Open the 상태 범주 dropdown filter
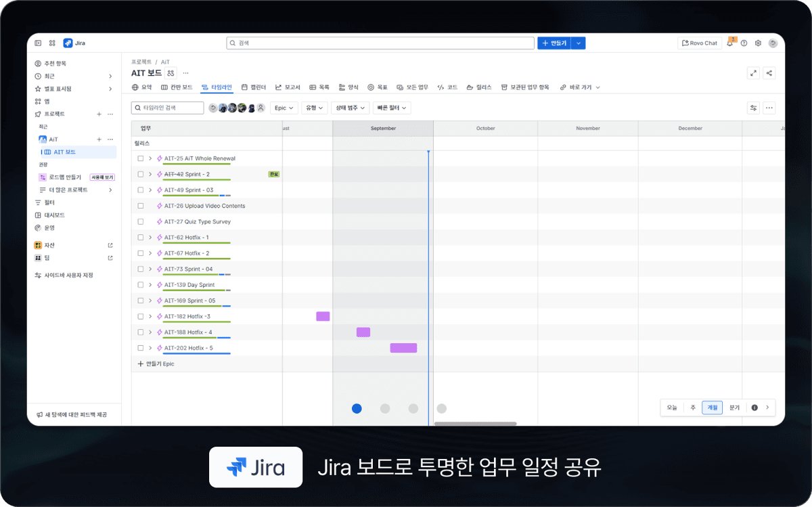Viewport: 812px width, 507px height. coord(351,108)
